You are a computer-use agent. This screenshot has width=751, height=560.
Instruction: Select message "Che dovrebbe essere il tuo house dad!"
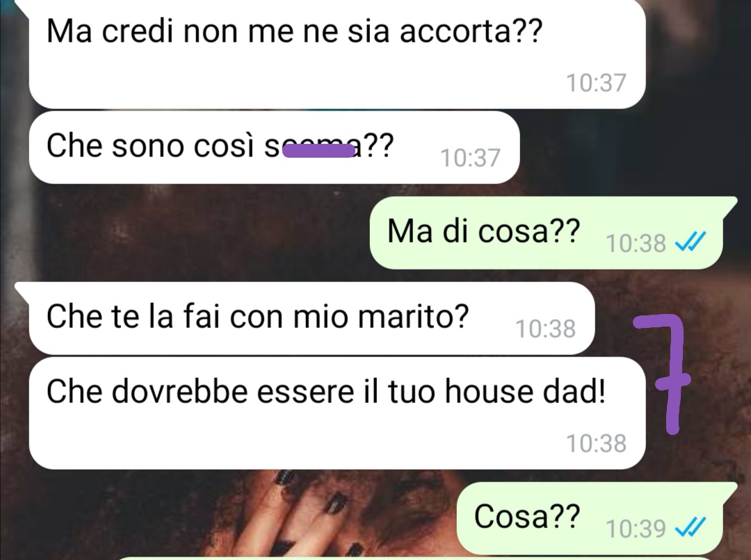(337, 413)
